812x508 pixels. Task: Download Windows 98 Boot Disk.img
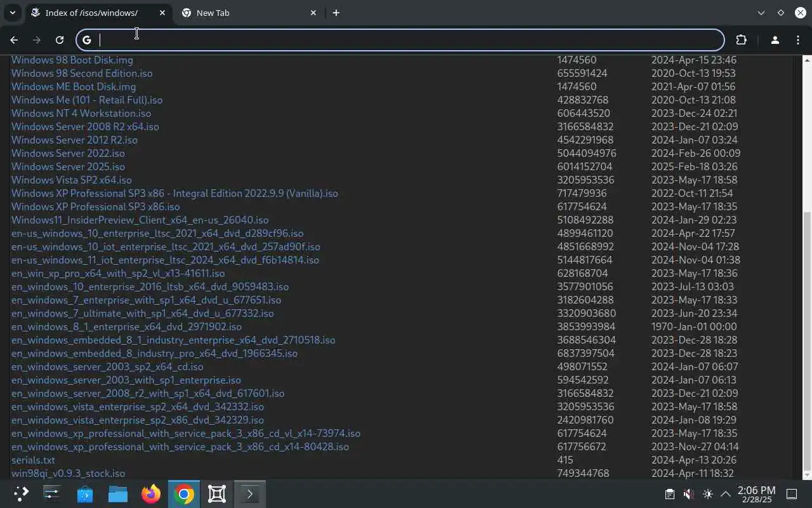coord(72,60)
